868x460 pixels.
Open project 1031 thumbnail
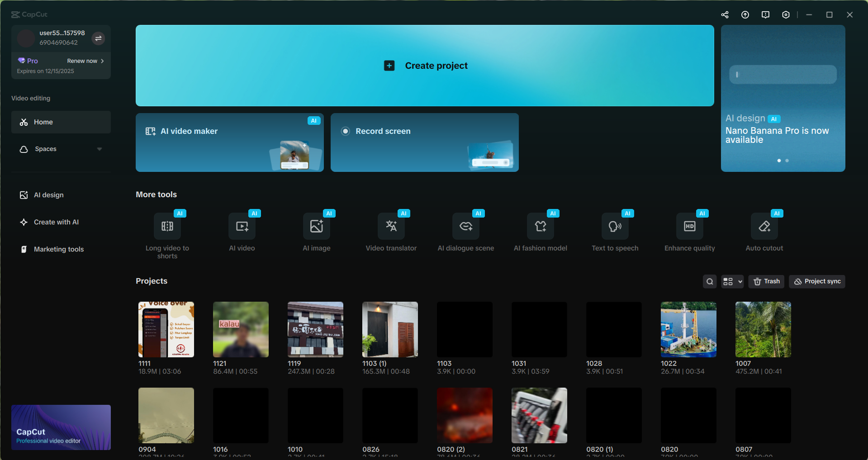click(x=539, y=329)
